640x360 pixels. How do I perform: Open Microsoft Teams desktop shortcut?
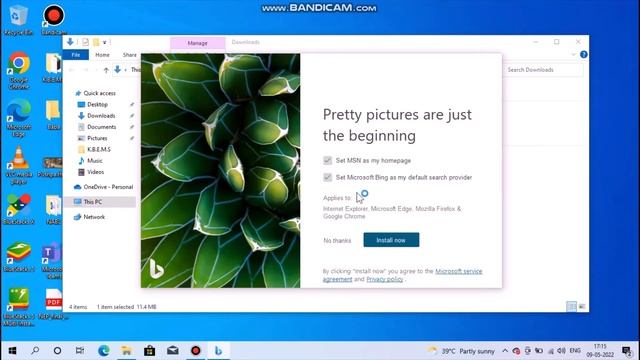52,260
